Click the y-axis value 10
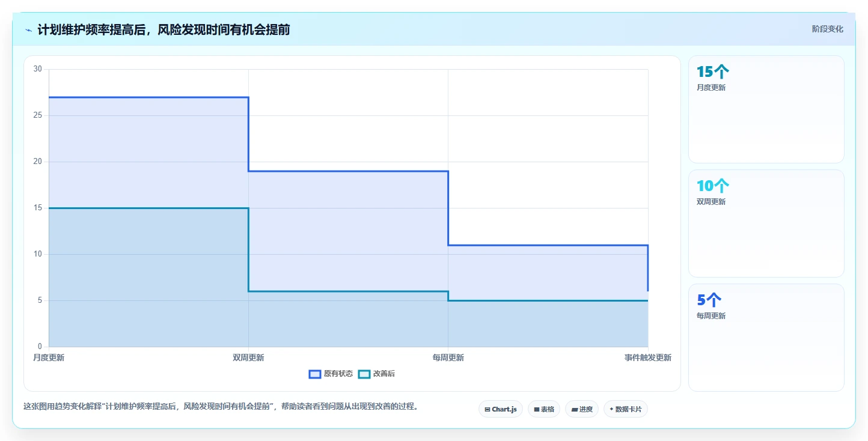Image resolution: width=868 pixels, height=441 pixels. [x=38, y=254]
